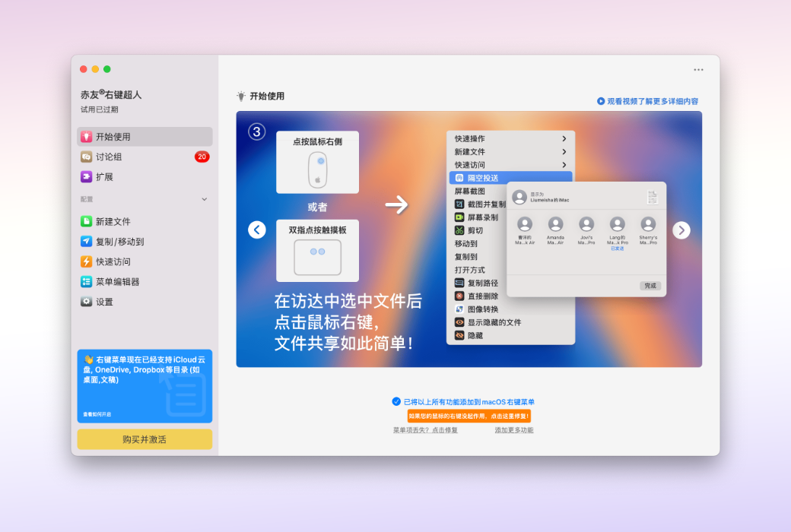Open the 开始使用 sidebar item
Screen dimensions: 791x532
(x=145, y=137)
